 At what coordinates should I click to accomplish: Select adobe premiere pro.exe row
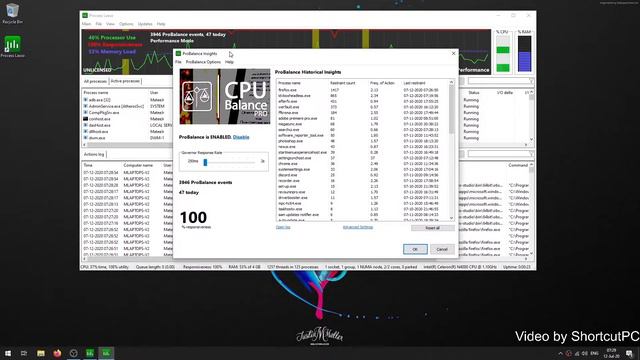[x=362, y=118]
